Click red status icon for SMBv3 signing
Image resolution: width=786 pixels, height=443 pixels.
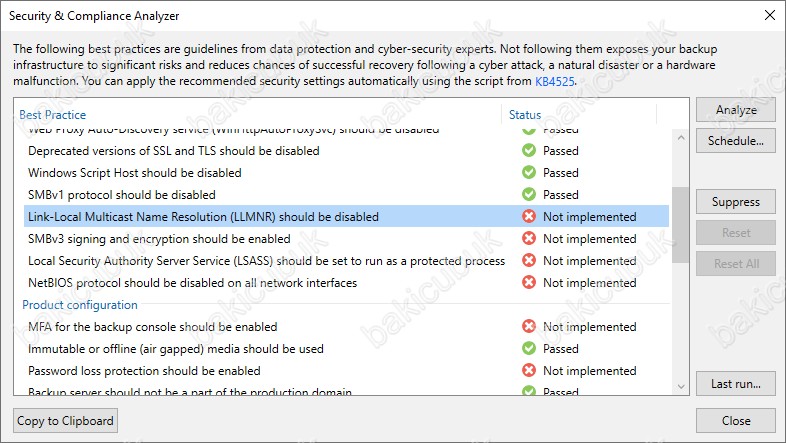click(x=528, y=238)
